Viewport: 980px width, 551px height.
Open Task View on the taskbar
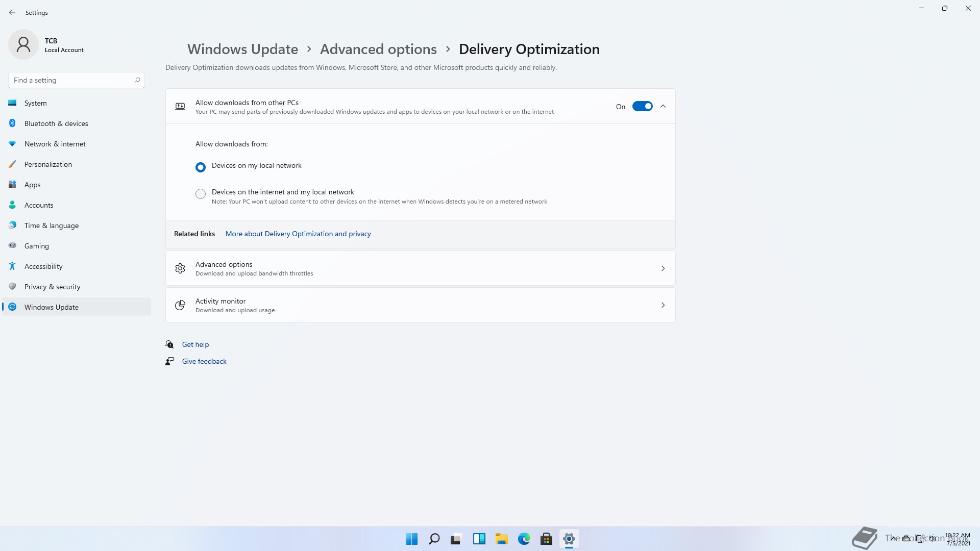456,539
